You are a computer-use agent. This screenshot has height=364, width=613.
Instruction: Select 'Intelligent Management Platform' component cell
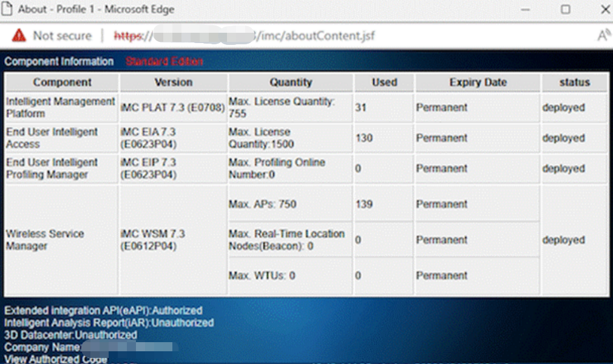coord(61,107)
